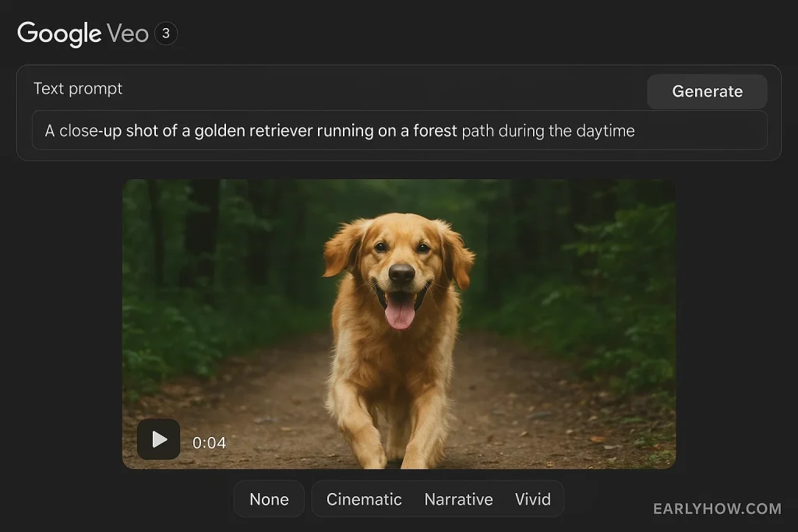Choose the Cinematic style

pyautogui.click(x=364, y=499)
